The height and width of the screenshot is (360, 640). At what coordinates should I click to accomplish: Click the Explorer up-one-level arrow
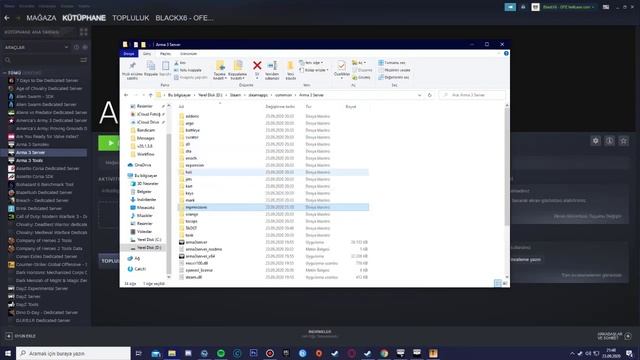(x=150, y=95)
